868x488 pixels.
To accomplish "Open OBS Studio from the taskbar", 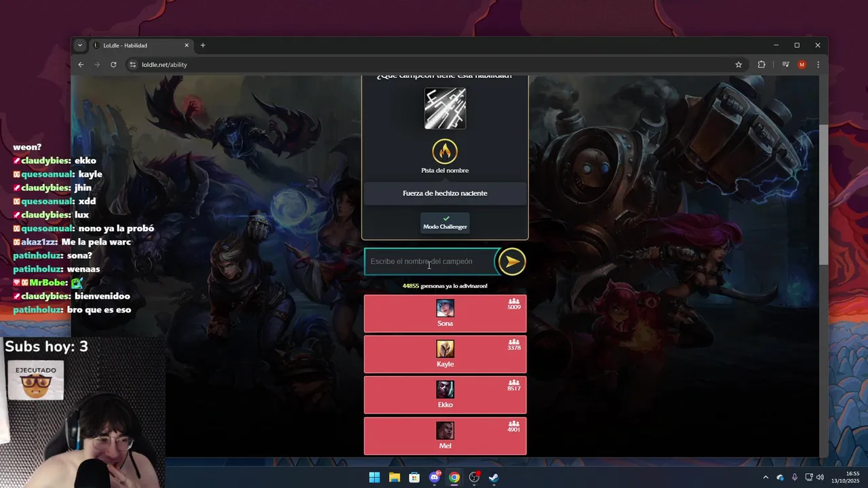I will pos(474,477).
